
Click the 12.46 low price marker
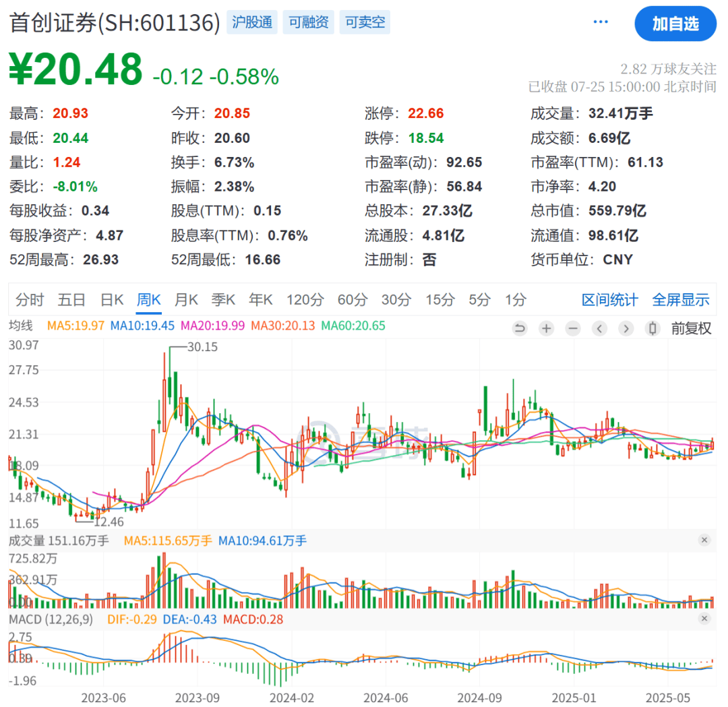coord(109,522)
